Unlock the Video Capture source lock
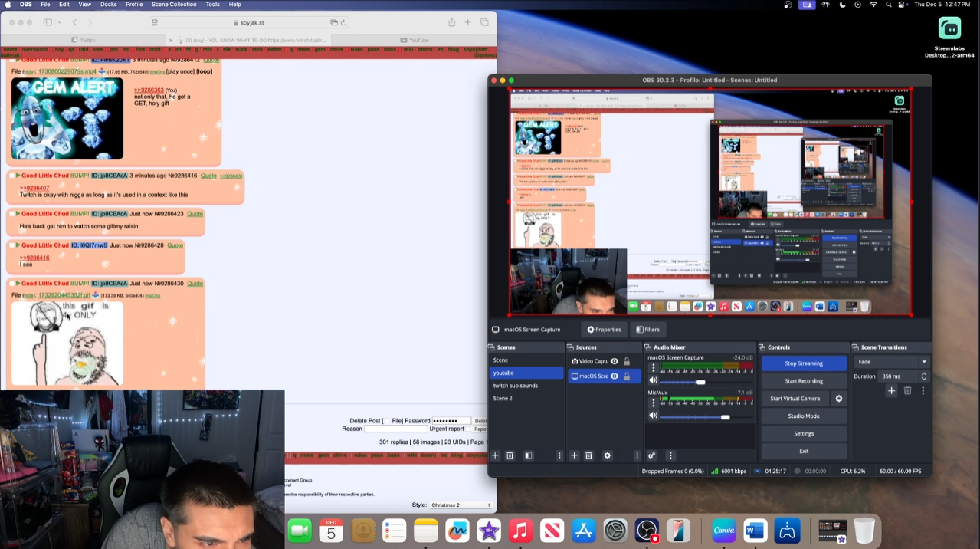 coord(627,361)
